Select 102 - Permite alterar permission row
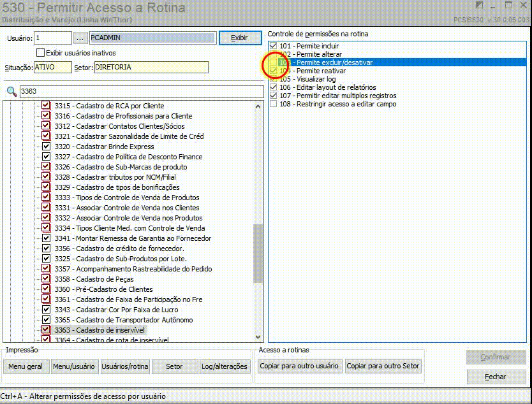 [397, 54]
